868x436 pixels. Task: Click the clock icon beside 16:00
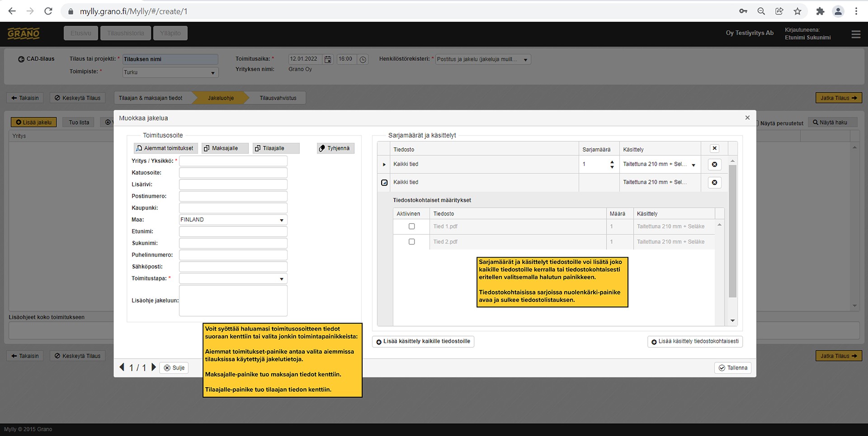coord(363,59)
